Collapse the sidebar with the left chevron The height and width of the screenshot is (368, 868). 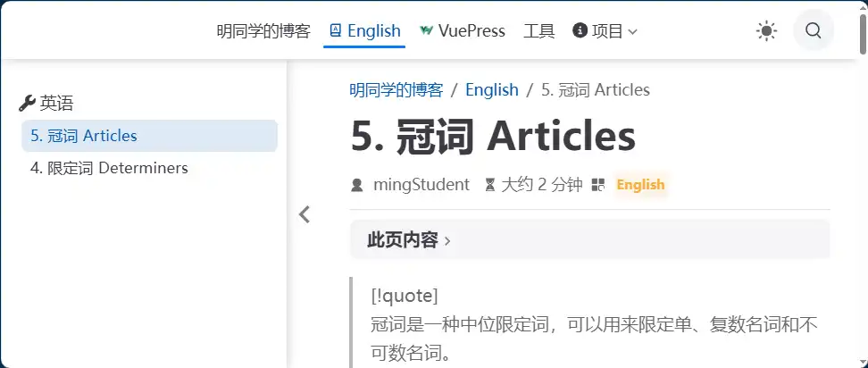(305, 214)
